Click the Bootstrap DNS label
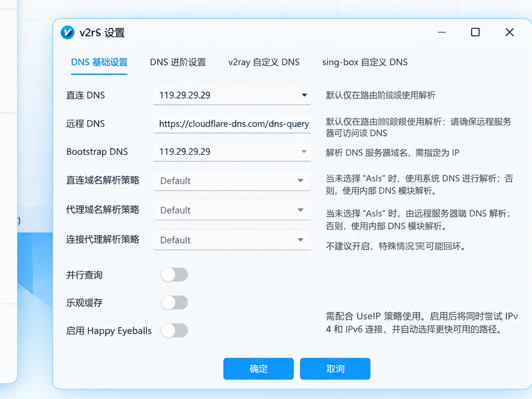Screen dimensions: 532x399 coord(97,152)
